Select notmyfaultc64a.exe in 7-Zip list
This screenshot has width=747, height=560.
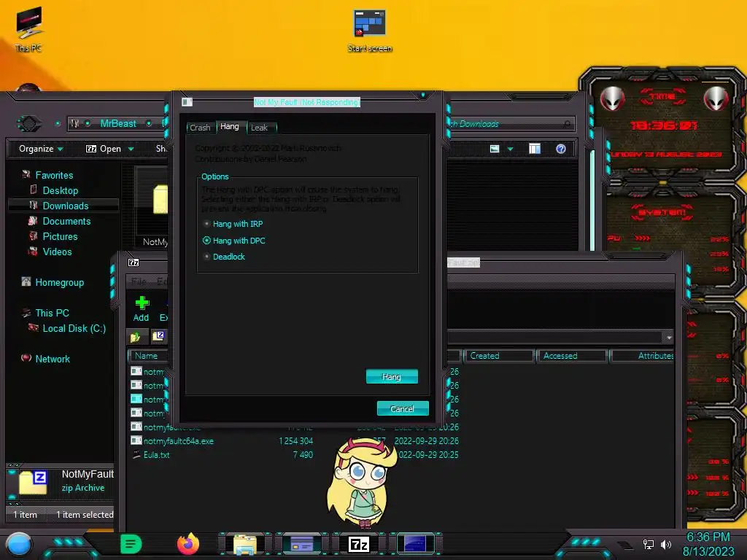(x=178, y=441)
